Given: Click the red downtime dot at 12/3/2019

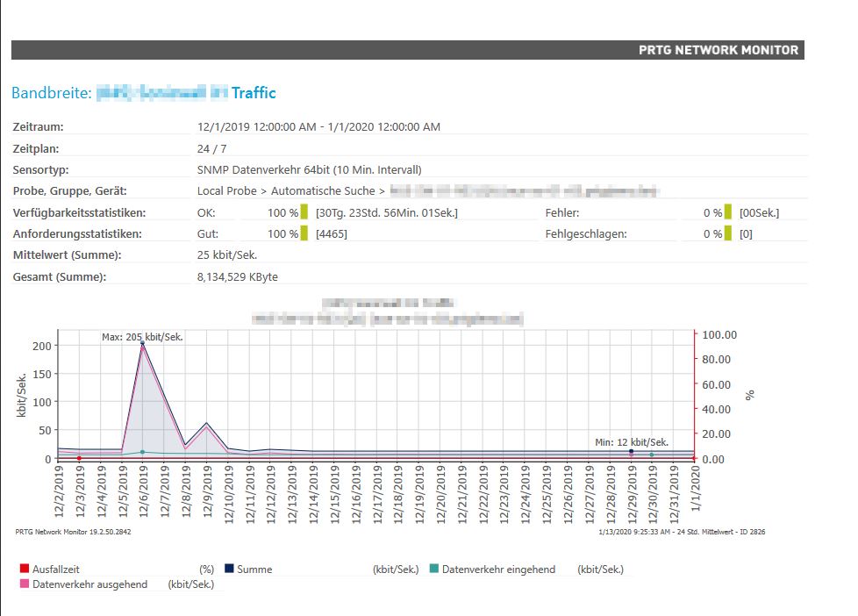Looking at the screenshot, I should pos(80,458).
